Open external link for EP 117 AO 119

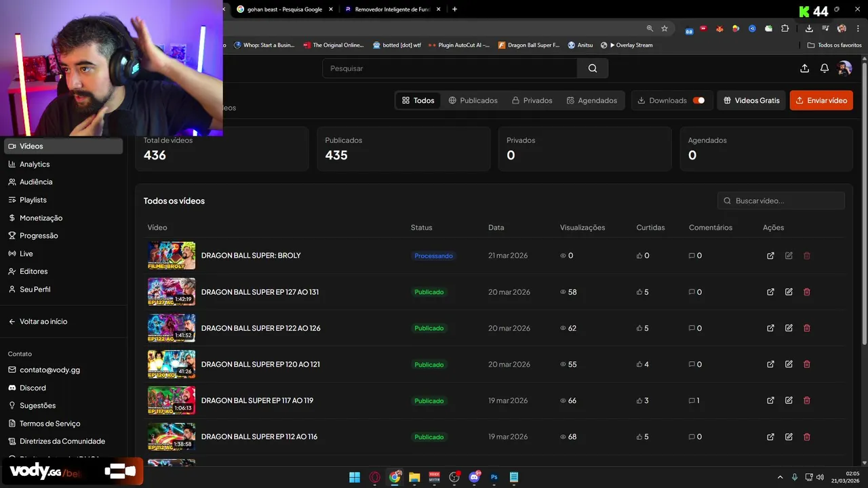(x=770, y=401)
